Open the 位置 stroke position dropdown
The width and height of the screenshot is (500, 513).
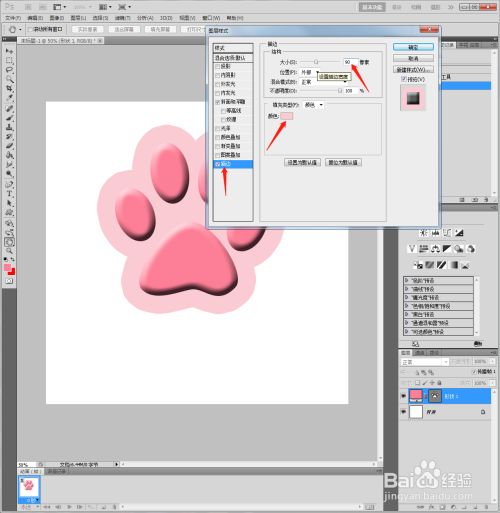click(x=310, y=72)
